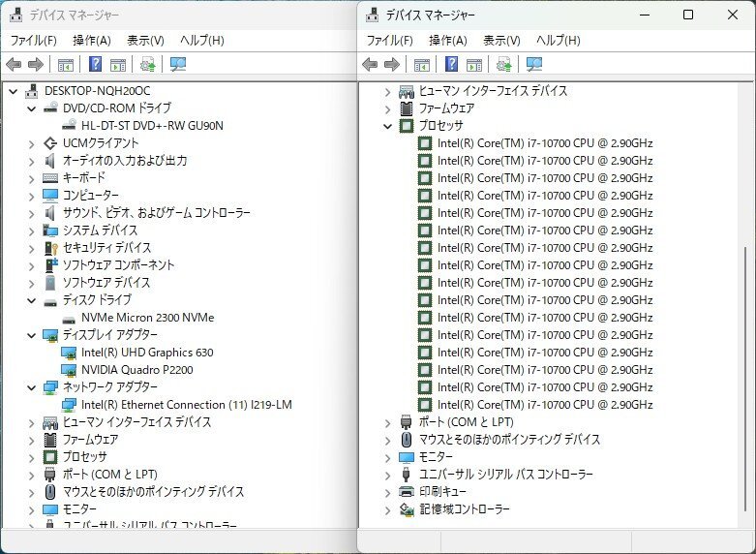Click Help icon in left window toolbar

96,64
